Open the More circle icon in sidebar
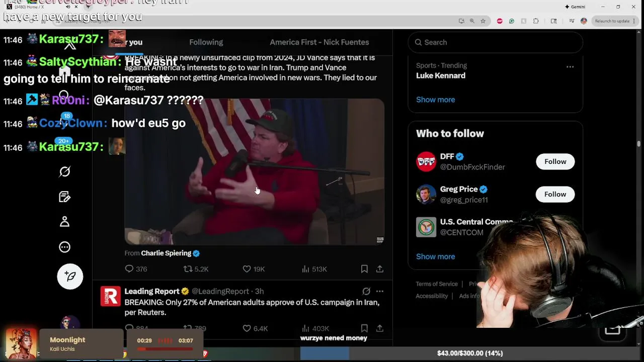644x362 pixels. click(x=64, y=247)
